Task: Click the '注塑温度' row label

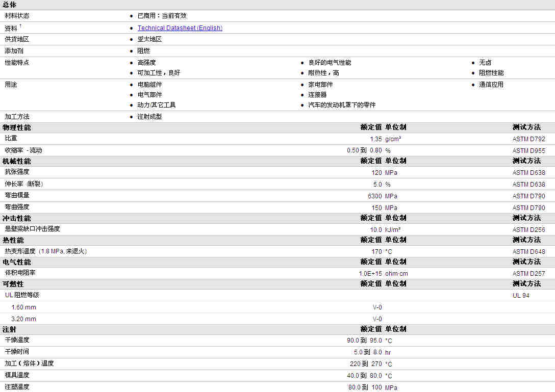Action: click(17, 387)
